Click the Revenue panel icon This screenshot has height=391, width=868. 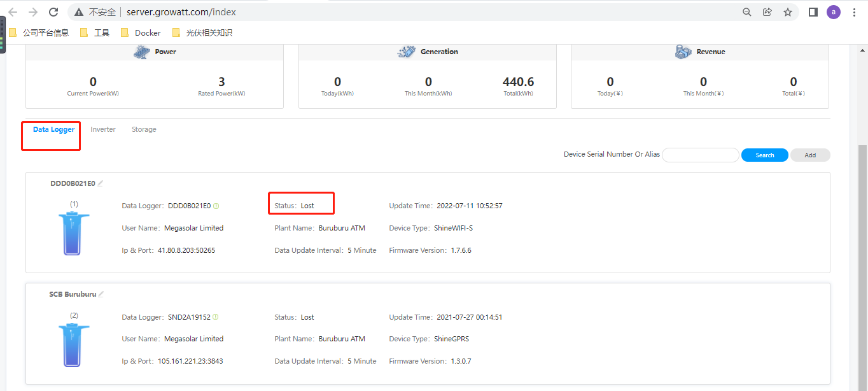click(x=683, y=52)
